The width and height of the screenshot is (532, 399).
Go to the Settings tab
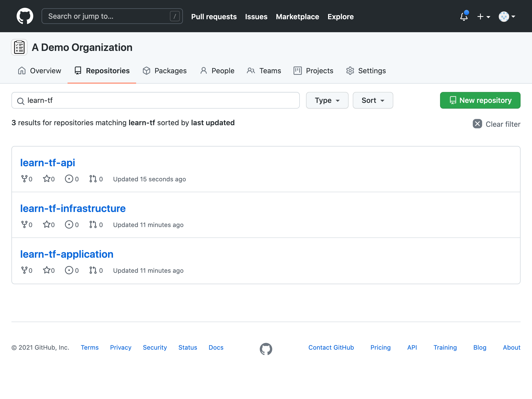click(366, 71)
